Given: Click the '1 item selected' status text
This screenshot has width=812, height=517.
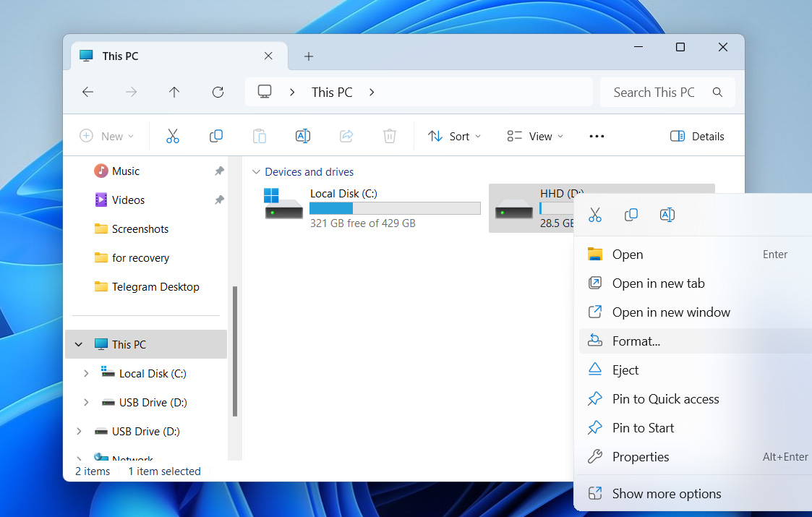Looking at the screenshot, I should pos(165,471).
